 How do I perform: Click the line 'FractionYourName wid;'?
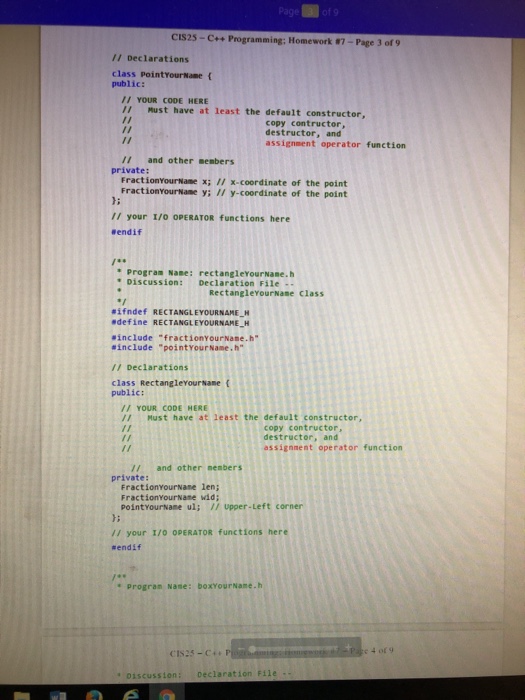[x=170, y=497]
